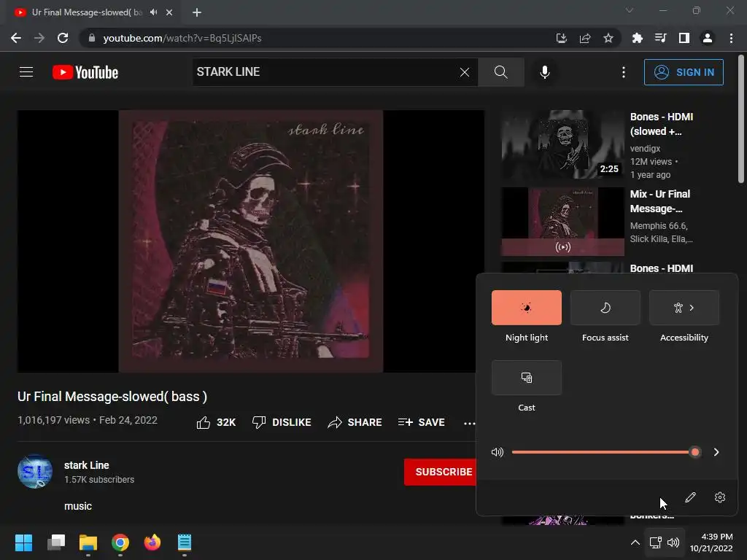
Task: Open YouTube settings three-dot menu
Action: tap(624, 72)
